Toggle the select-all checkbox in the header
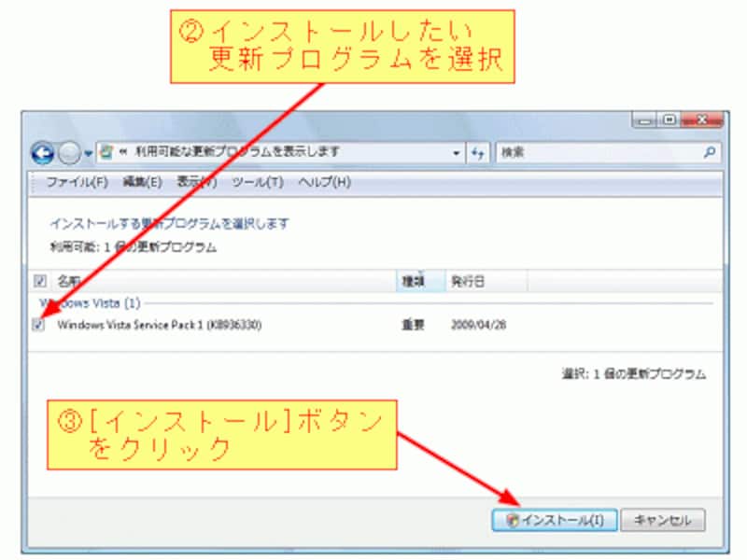This screenshot has width=747, height=560. click(40, 281)
